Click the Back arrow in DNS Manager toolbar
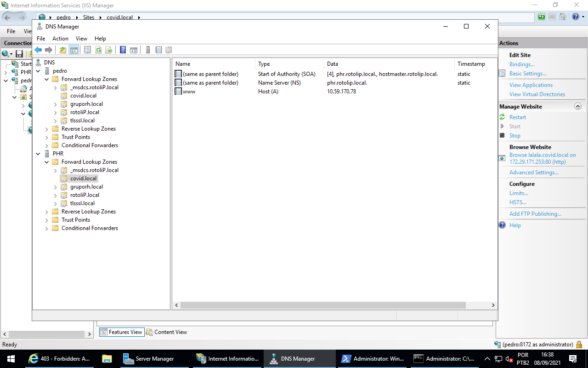Screen dimensions: 588x368 click(38, 50)
